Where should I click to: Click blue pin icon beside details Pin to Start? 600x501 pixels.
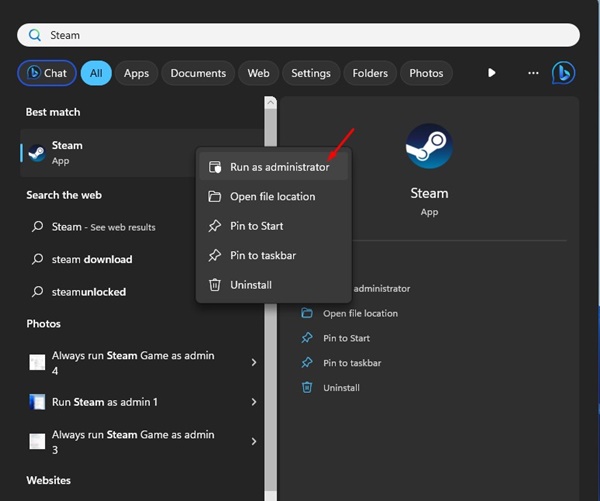click(x=307, y=338)
